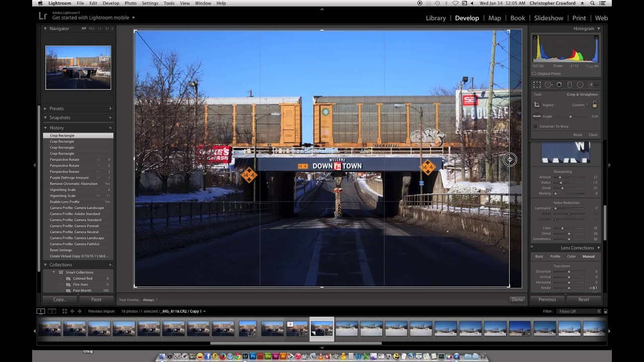Image resolution: width=644 pixels, height=362 pixels.
Task: Switch to main window display 1
Action: (x=42, y=311)
